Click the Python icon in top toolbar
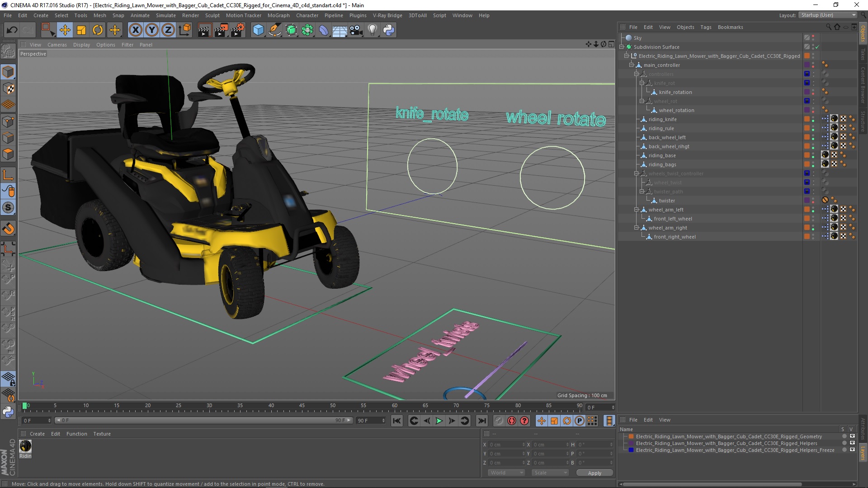Image resolution: width=868 pixels, height=488 pixels. tap(389, 30)
